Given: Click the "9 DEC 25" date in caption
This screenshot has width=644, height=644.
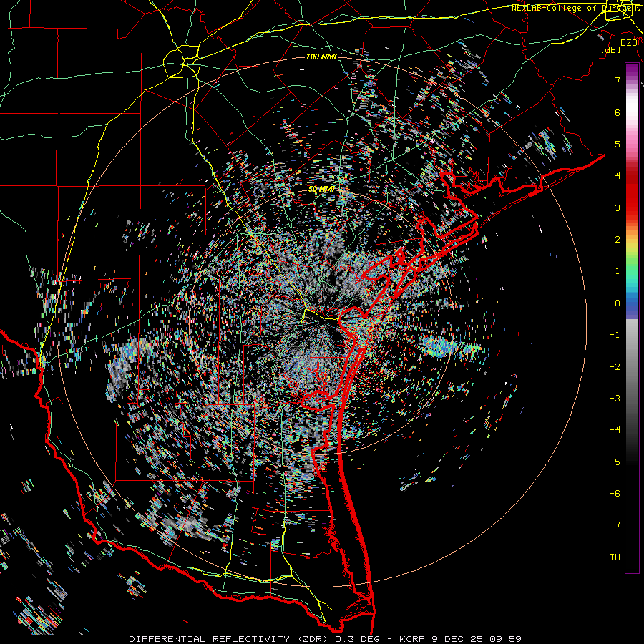Looking at the screenshot, I should (457, 639).
